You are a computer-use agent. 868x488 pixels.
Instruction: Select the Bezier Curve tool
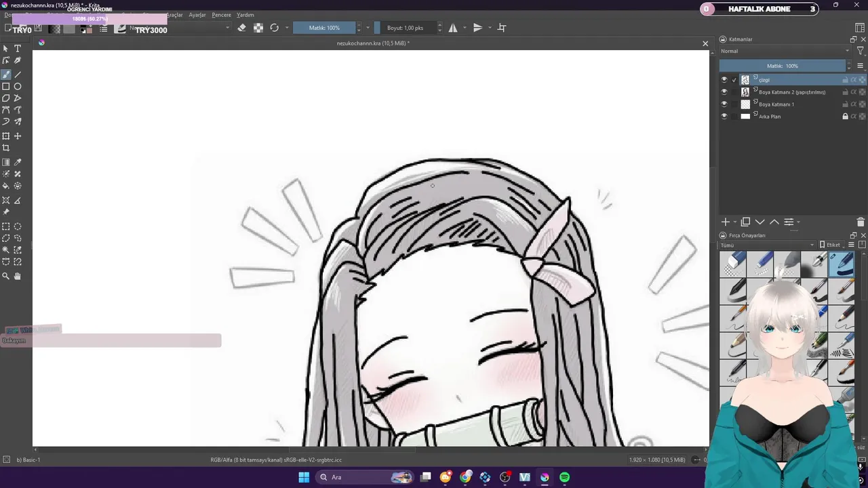coord(6,110)
